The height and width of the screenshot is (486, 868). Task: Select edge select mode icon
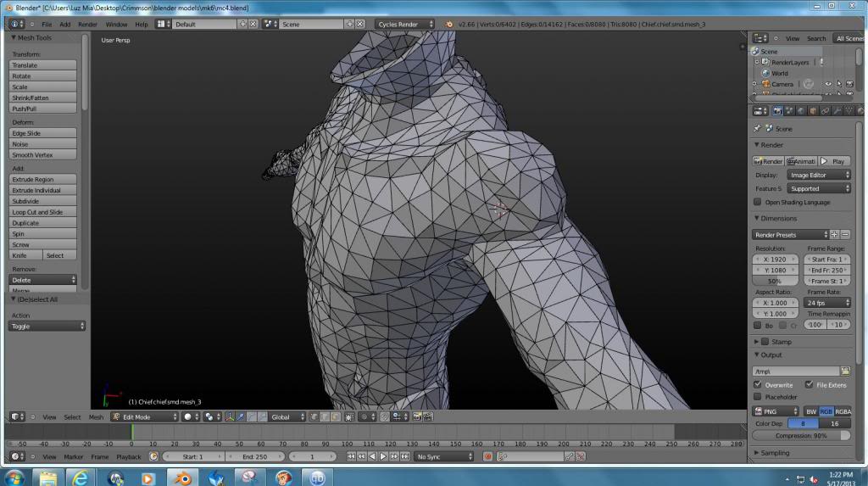coord(325,416)
